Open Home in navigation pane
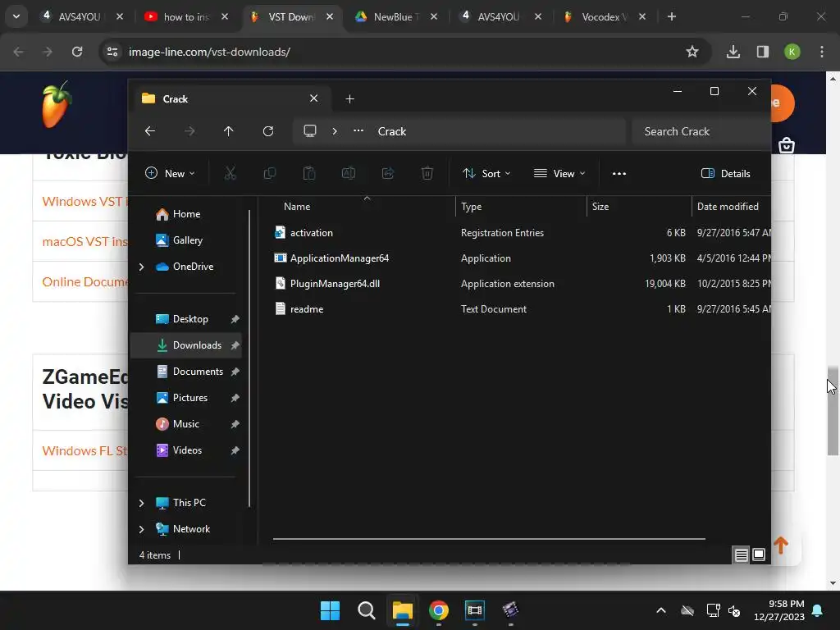 point(186,214)
